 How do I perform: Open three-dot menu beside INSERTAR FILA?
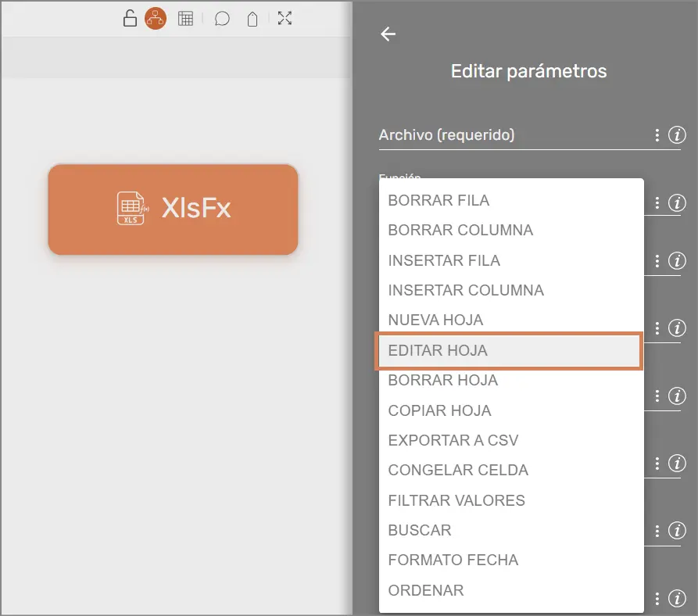[x=657, y=261]
